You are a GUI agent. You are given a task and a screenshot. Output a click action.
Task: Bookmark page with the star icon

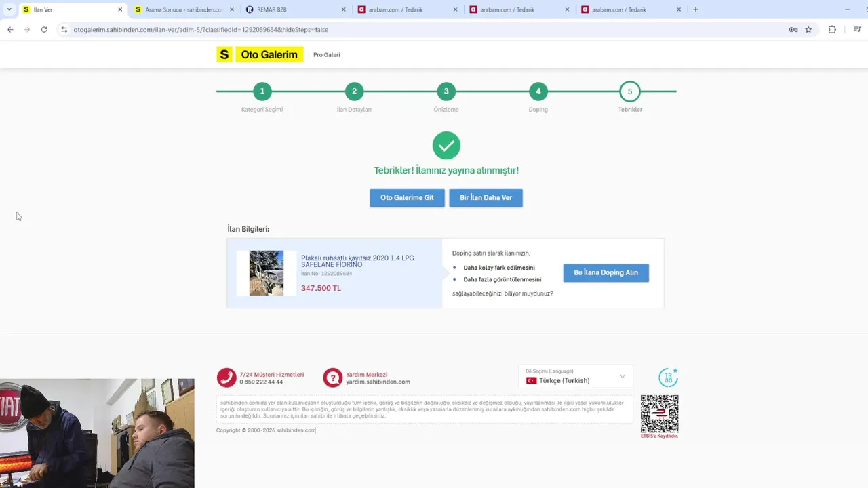point(808,29)
